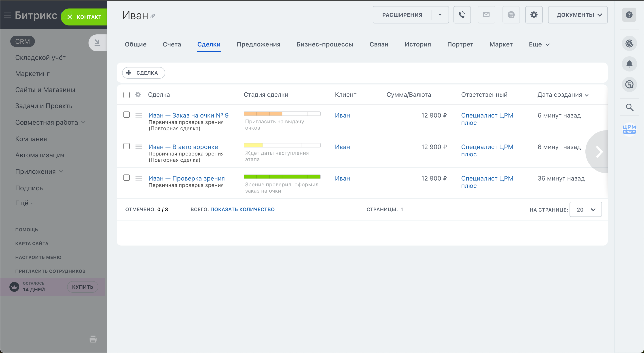The width and height of the screenshot is (644, 353).
Task: Open deal Иван — Проверка зрения
Action: tap(186, 178)
